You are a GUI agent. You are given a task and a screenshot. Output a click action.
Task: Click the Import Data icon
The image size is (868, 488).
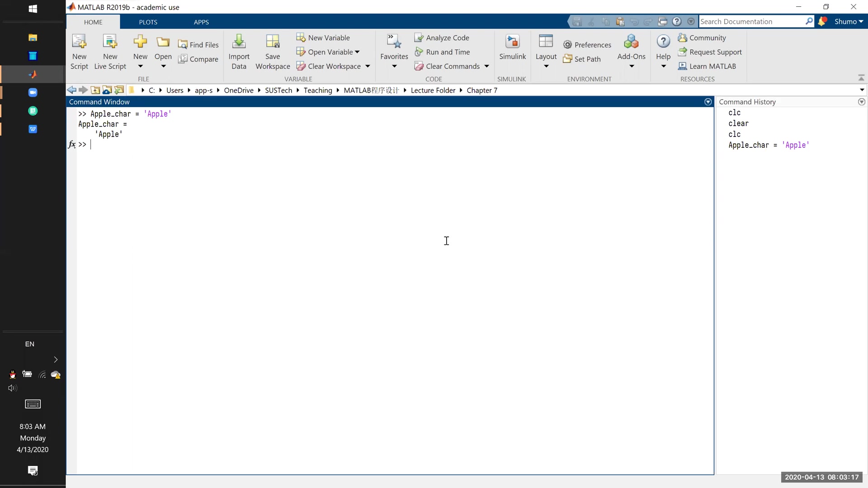[239, 42]
